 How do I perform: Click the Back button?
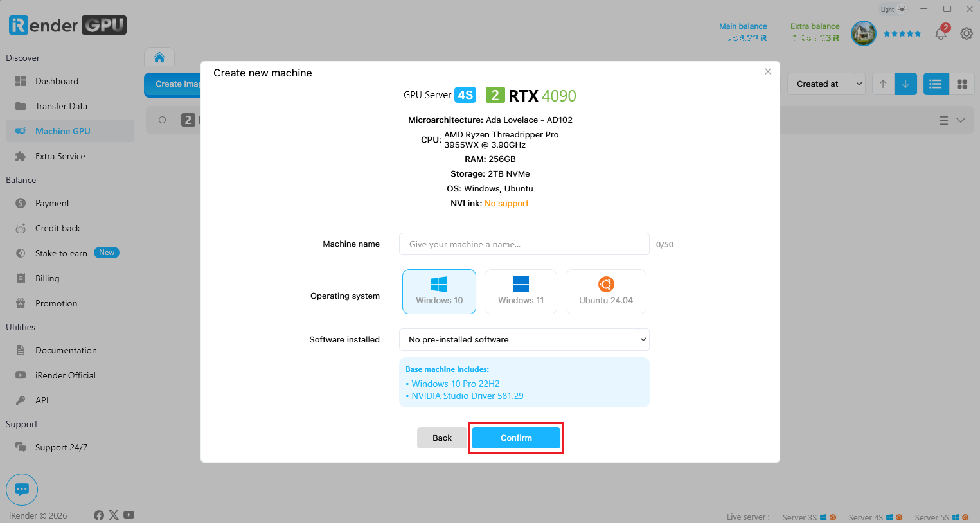(442, 438)
